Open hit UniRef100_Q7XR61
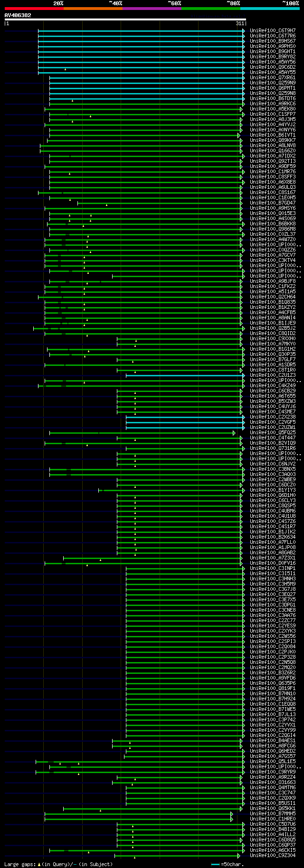Viewport: 304px width, 868px height. (273, 78)
